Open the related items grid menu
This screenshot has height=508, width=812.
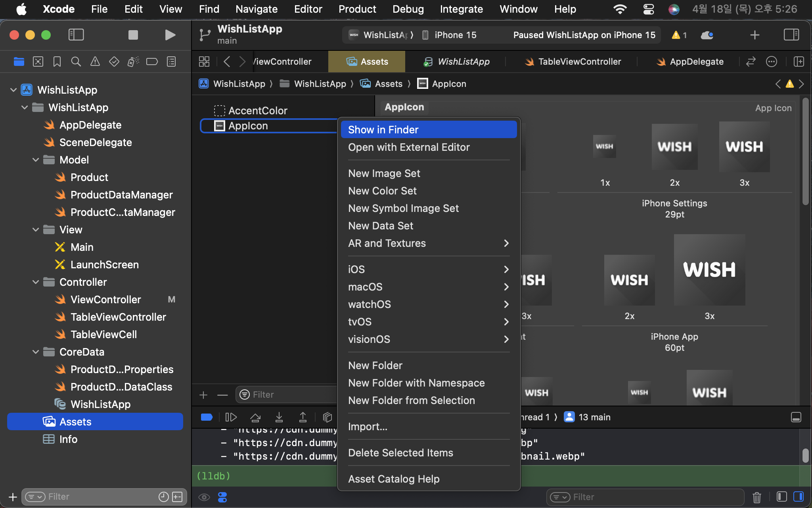(204, 62)
